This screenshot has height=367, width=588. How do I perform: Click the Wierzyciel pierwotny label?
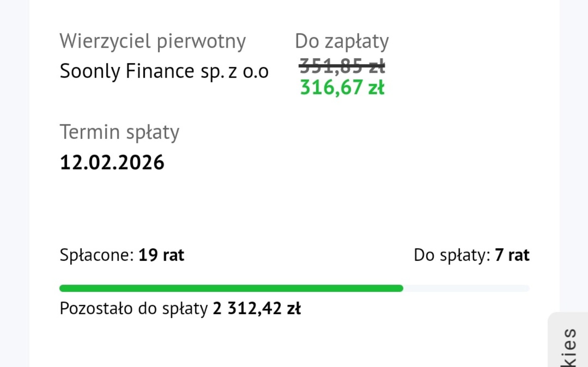153,41
